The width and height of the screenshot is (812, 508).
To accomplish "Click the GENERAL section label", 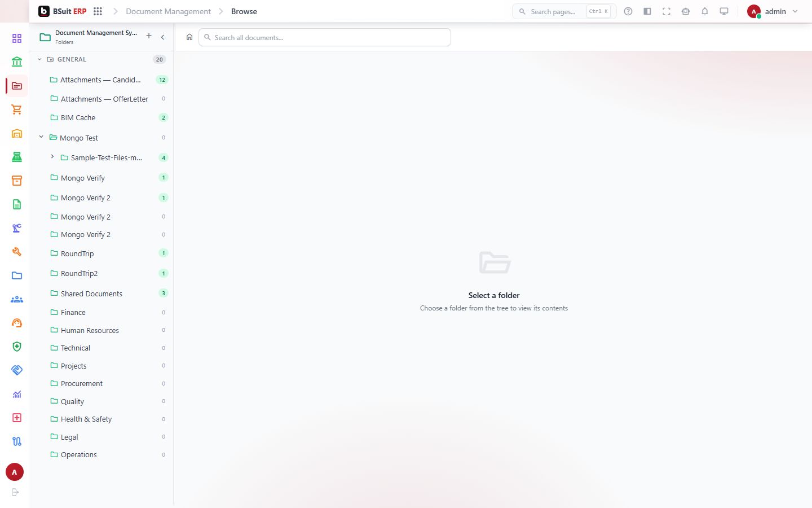I will click(x=72, y=59).
